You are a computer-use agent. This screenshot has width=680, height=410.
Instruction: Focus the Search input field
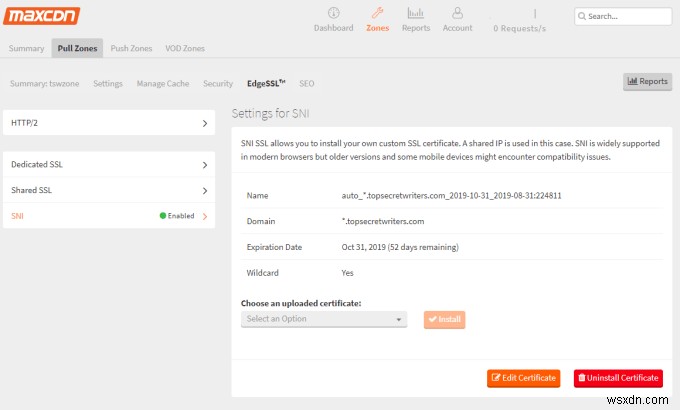click(630, 17)
